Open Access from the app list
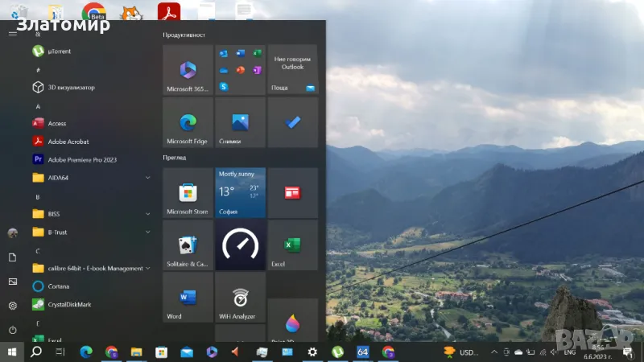This screenshot has width=644, height=362. (56, 123)
